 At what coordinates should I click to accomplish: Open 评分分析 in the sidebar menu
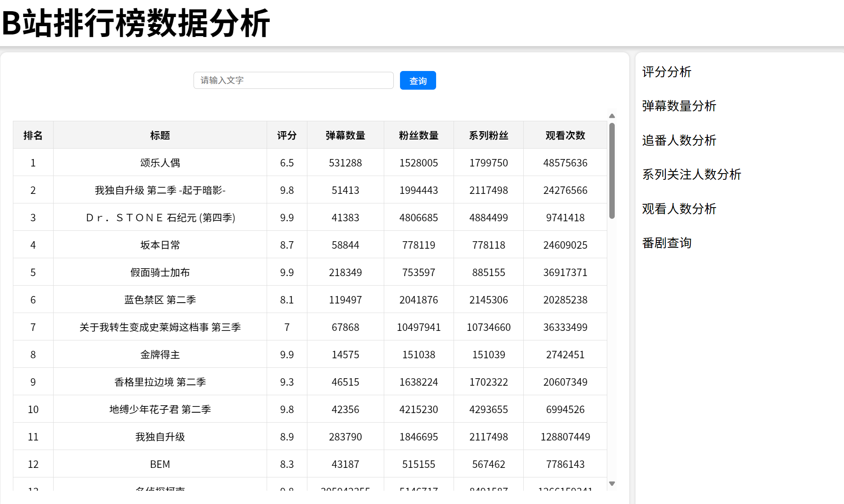[x=667, y=72]
